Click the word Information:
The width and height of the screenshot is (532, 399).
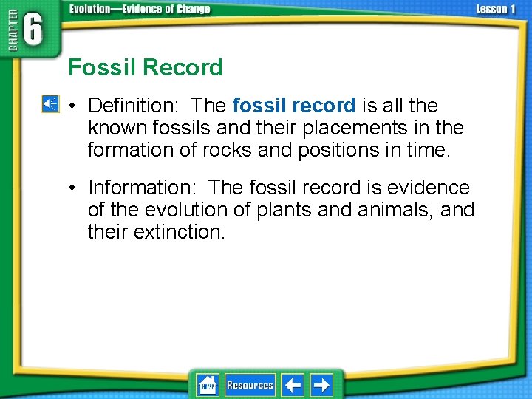pos(142,187)
